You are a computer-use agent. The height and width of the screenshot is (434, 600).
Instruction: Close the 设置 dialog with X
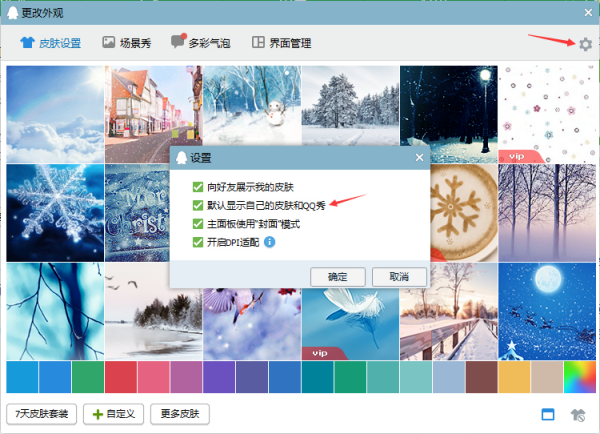tap(420, 157)
